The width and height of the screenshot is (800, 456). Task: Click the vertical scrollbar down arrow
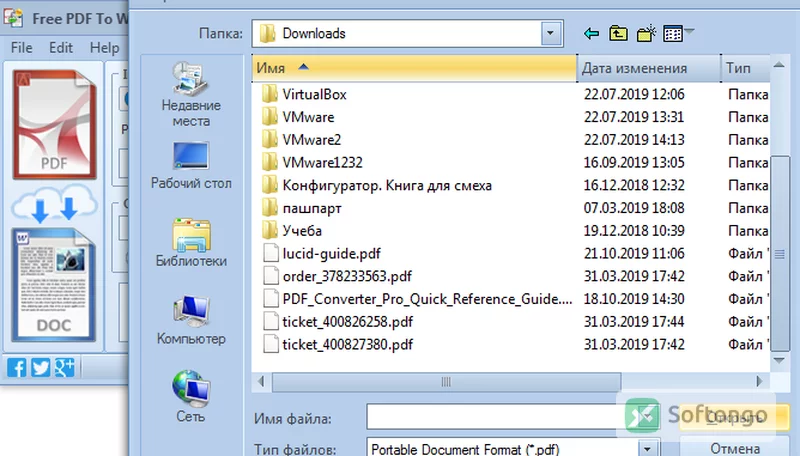coord(779,361)
